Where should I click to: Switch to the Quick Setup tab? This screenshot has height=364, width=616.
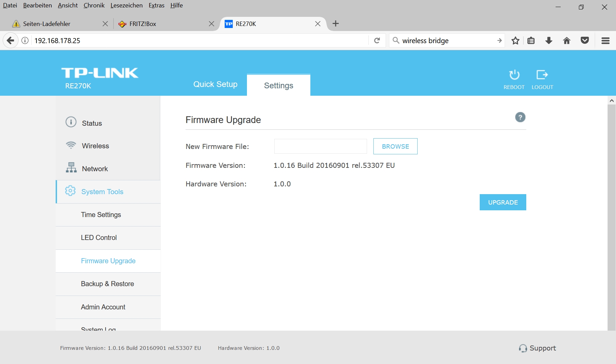[x=215, y=84]
